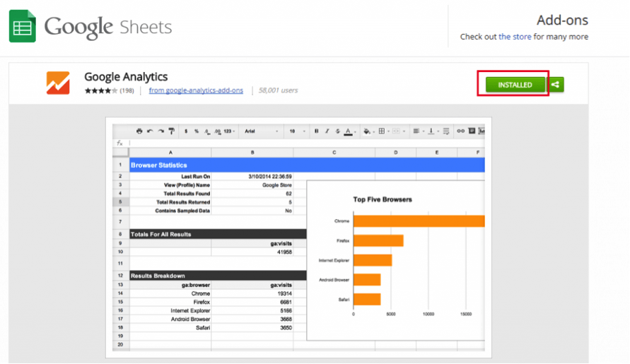Click the 'View (Profile) Name' cell
This screenshot has height=364, width=630.
coord(170,185)
